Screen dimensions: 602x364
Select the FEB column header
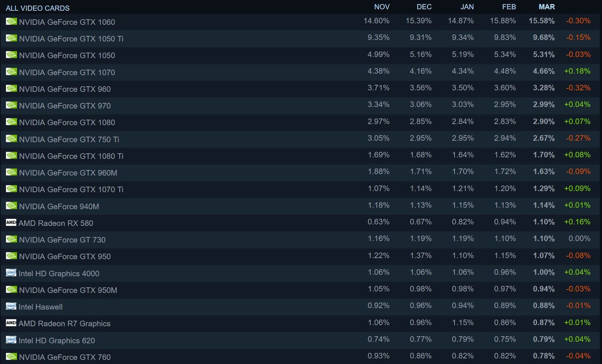coord(509,7)
